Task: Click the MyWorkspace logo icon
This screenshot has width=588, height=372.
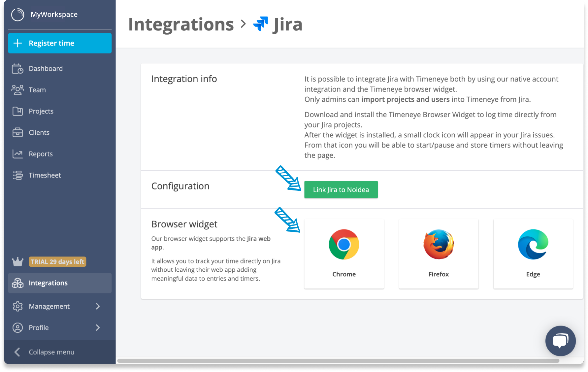Action: click(17, 15)
